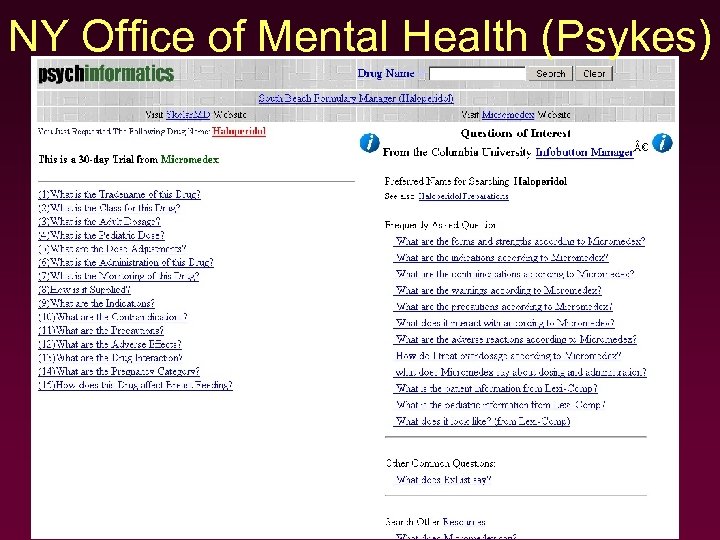The image size is (720, 540).
Task: Open Haloperidol Preparations see-also link
Action: pyautogui.click(x=463, y=196)
